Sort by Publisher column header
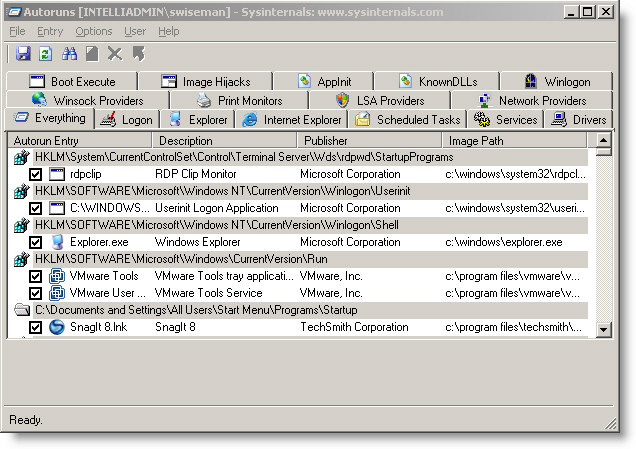 point(370,141)
